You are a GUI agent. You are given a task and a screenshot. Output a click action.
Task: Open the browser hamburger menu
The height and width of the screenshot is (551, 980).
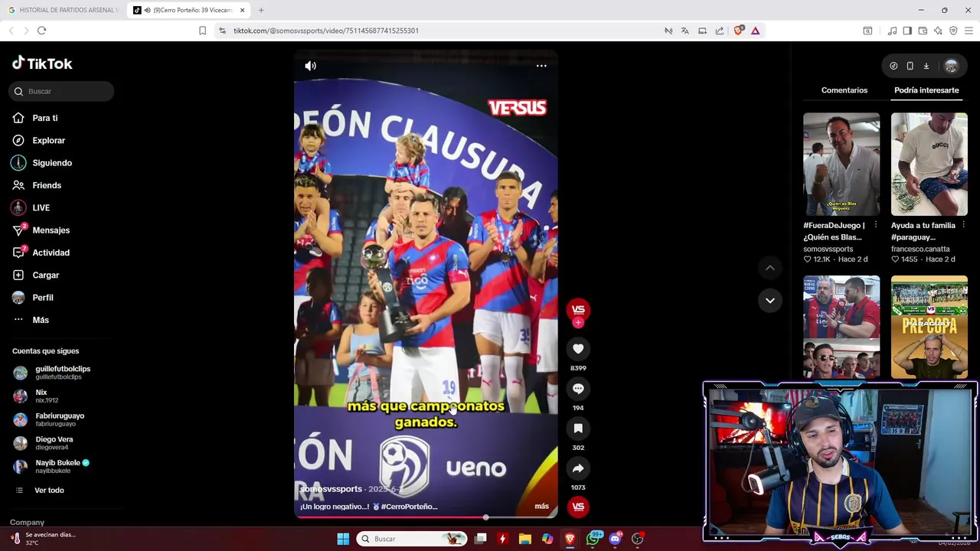point(969,31)
